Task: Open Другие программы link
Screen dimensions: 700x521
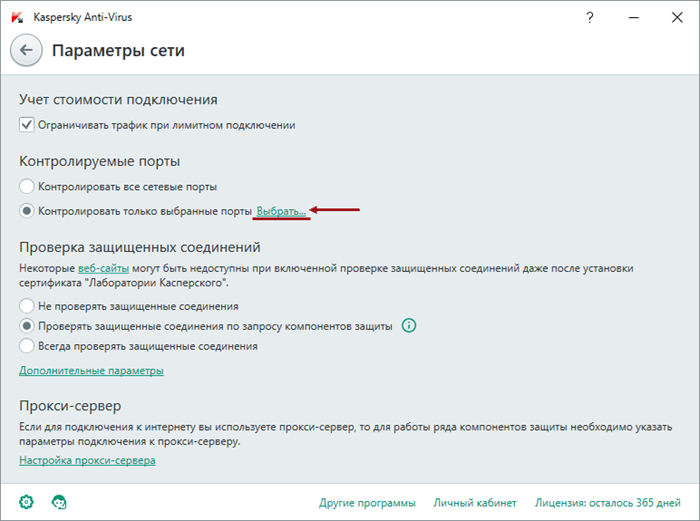Action: point(367,503)
